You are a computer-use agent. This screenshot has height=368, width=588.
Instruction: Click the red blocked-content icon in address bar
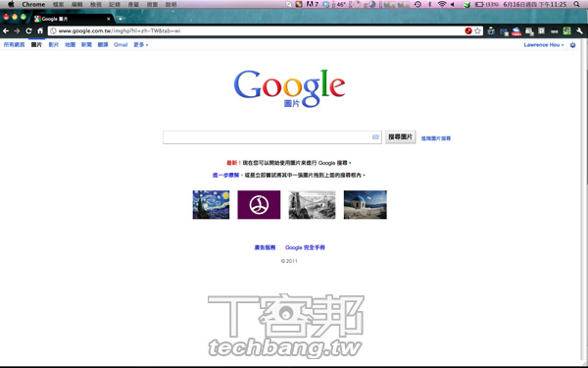(x=468, y=30)
